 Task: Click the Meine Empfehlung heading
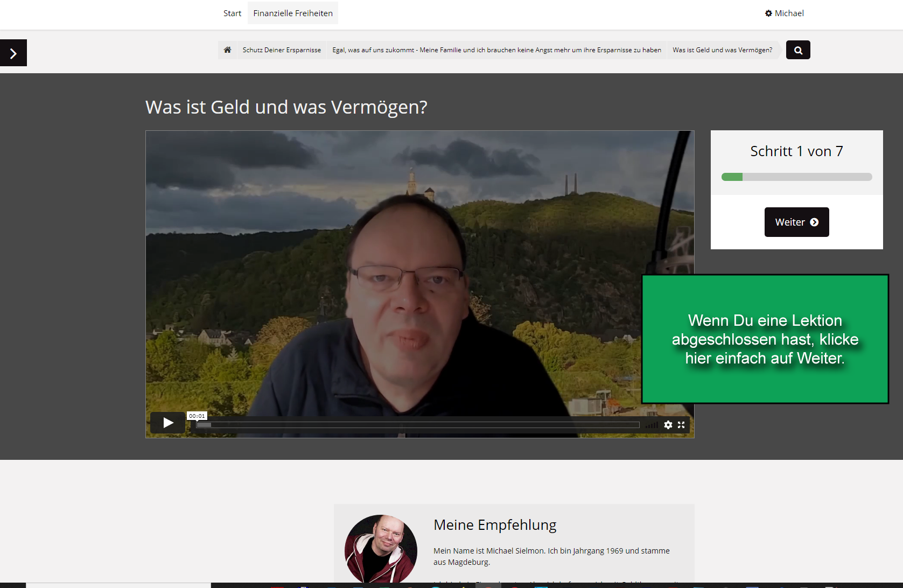[495, 525]
